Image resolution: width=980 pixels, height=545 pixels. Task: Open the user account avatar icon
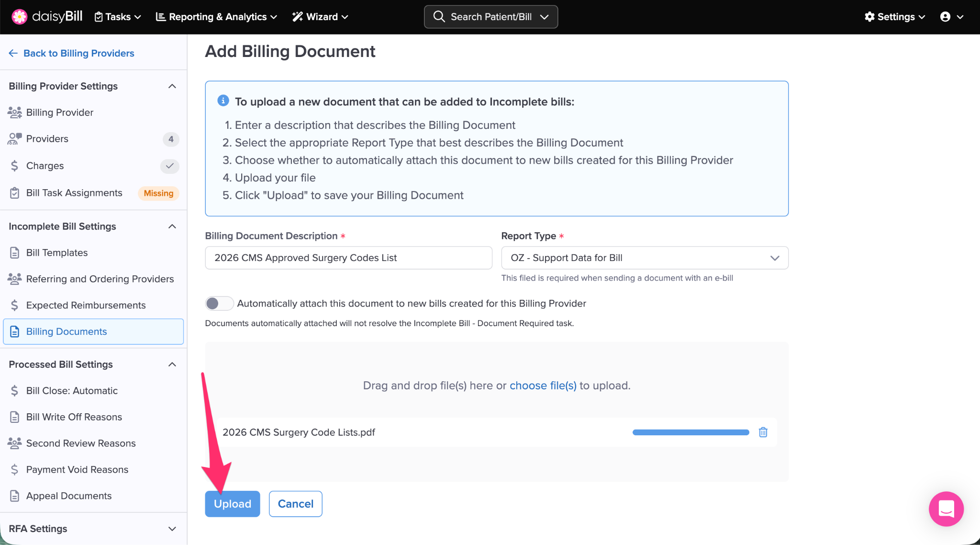click(945, 17)
